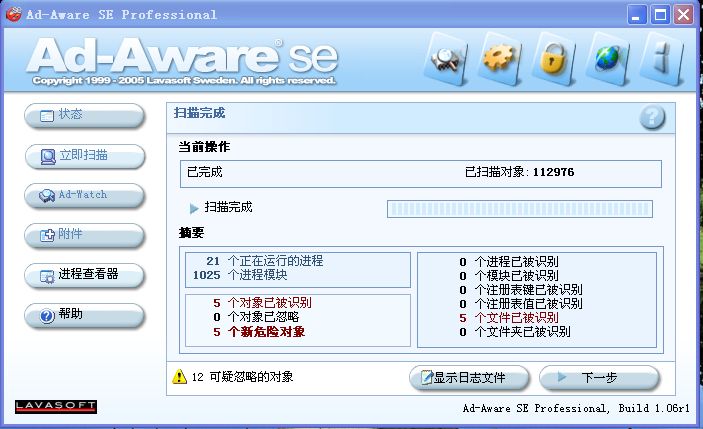Click the arrow beside 扫描完成 status
Image resolution: width=703 pixels, height=429 pixels.
[x=194, y=208]
